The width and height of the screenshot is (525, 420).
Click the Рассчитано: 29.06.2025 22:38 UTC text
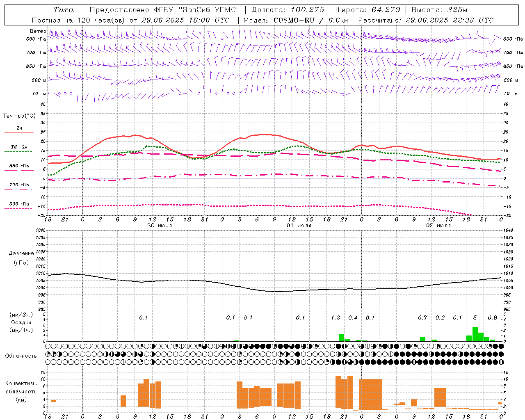(426, 20)
